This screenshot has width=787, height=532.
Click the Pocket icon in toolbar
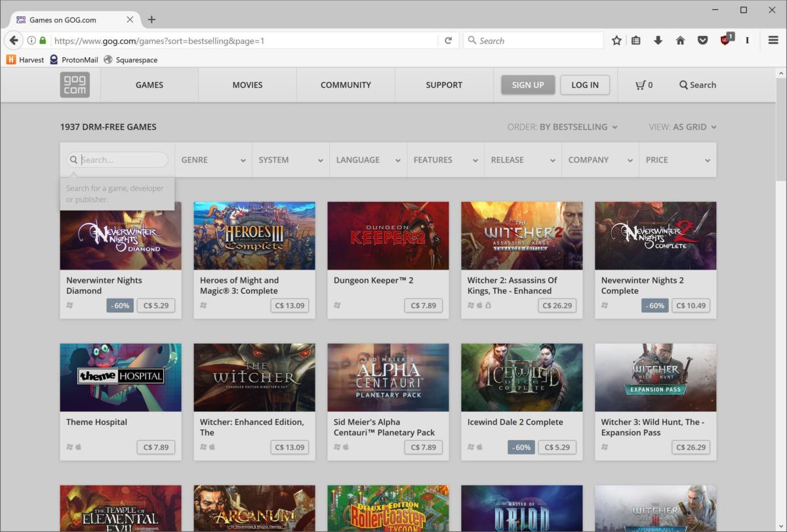702,41
